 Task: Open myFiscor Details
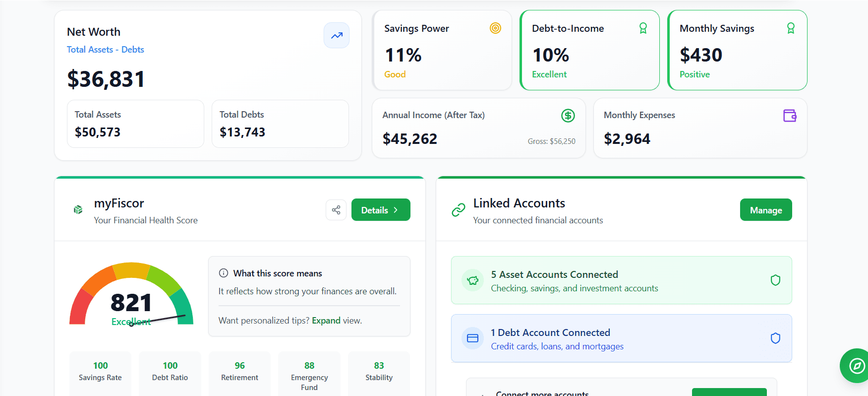click(380, 210)
